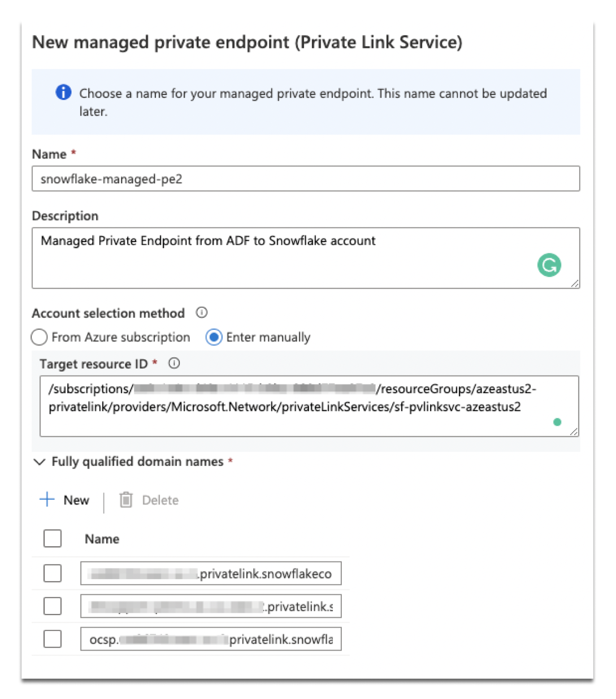Tick checkbox for first privatelink.snowflakeco row
616x699 pixels.
(53, 573)
